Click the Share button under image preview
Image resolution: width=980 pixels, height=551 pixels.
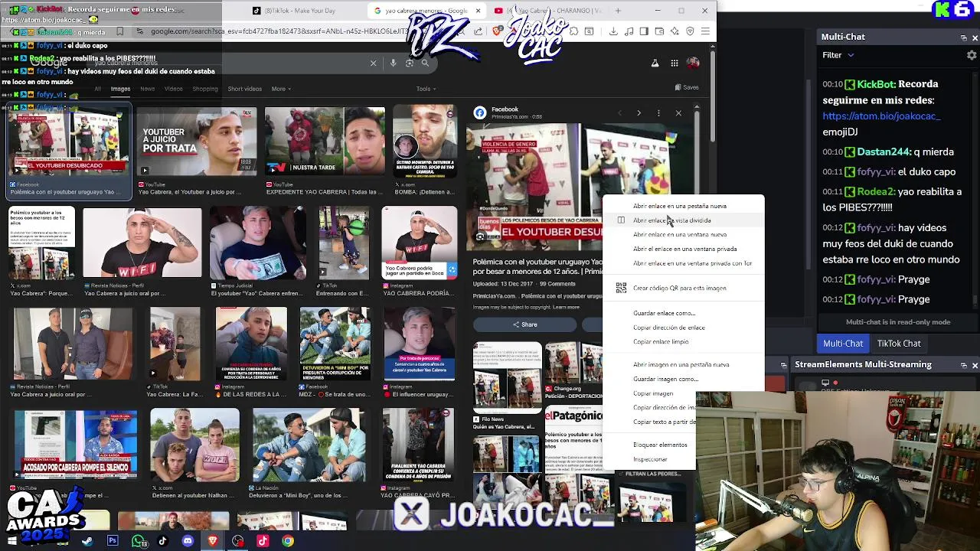(524, 324)
